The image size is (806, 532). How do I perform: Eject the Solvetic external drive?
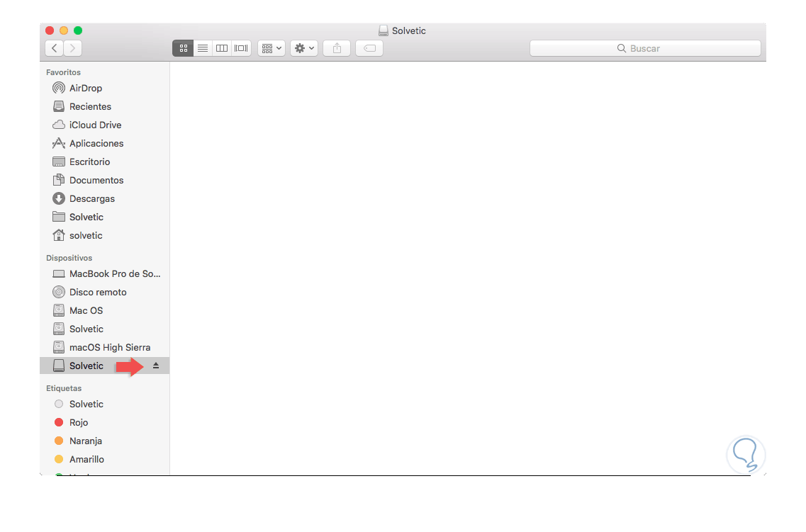coord(156,366)
